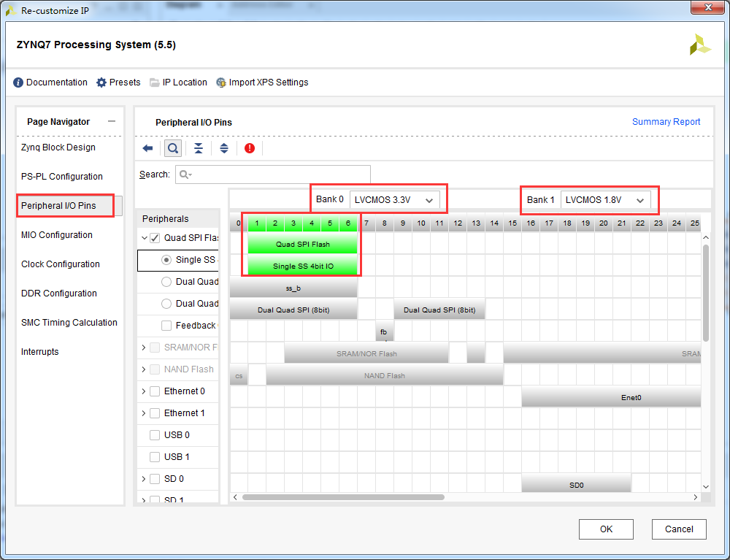
Task: Click the collapse all toolbar icon
Action: tap(199, 148)
